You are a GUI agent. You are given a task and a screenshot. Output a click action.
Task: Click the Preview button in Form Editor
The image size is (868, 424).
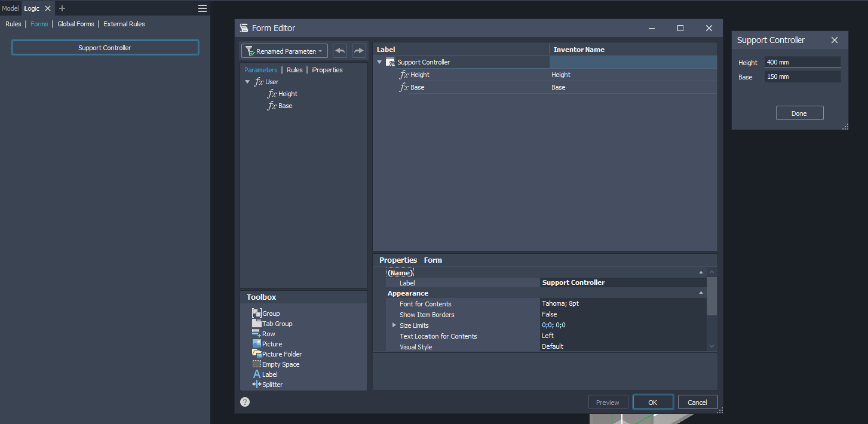pyautogui.click(x=608, y=402)
